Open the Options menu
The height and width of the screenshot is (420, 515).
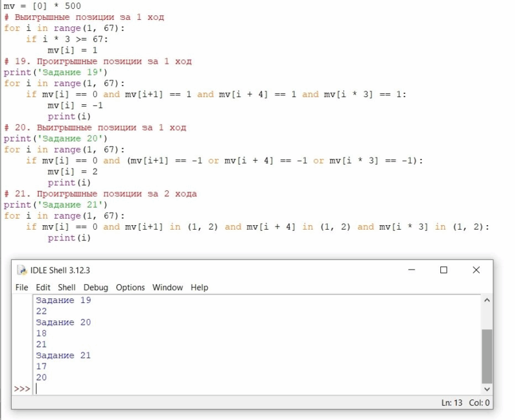(x=130, y=288)
